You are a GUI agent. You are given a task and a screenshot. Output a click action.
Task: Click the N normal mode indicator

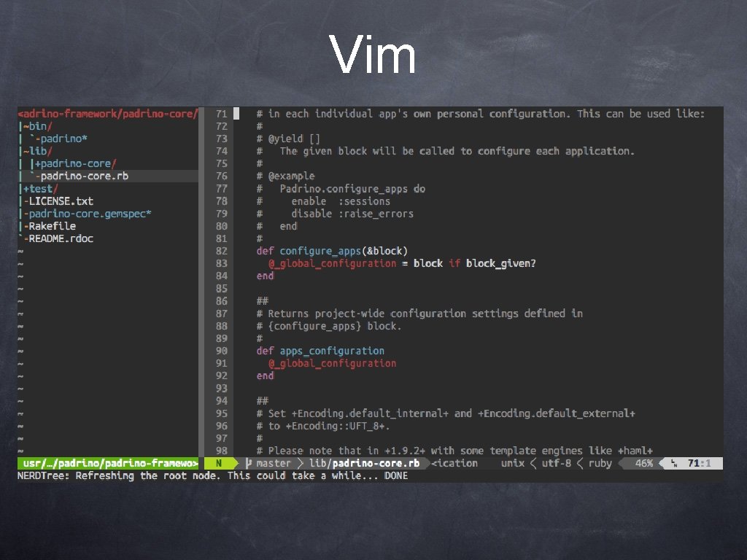(219, 463)
